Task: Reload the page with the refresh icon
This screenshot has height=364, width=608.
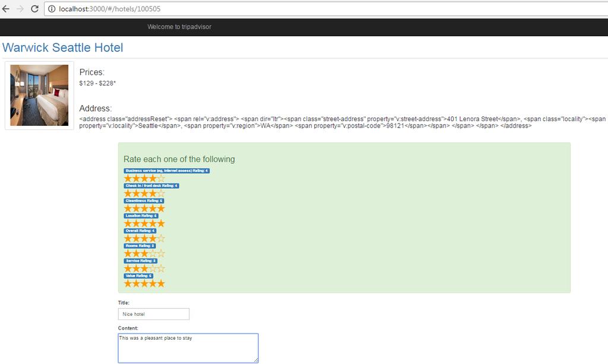Action: 34,8
